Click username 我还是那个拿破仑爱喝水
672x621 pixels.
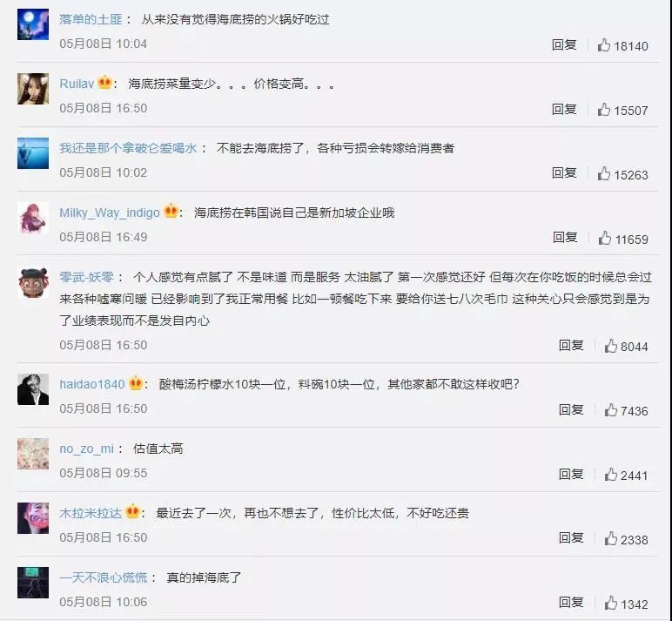(128, 148)
